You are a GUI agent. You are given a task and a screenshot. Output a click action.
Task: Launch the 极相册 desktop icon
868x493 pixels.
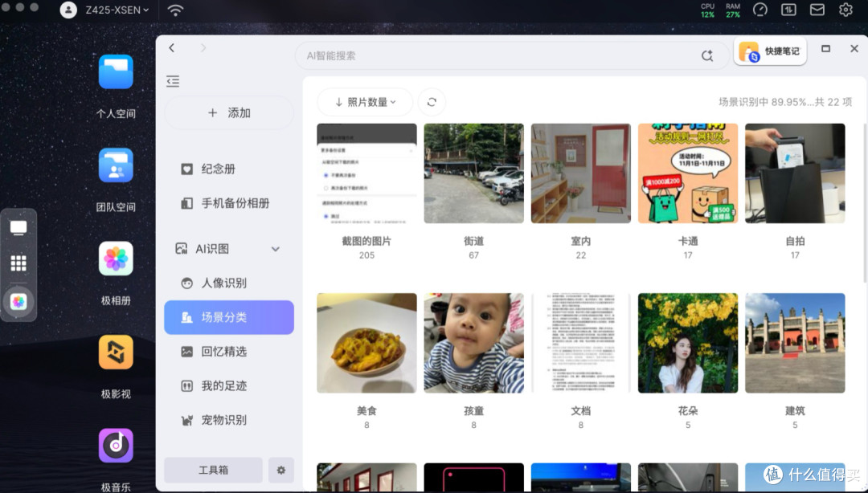116,259
